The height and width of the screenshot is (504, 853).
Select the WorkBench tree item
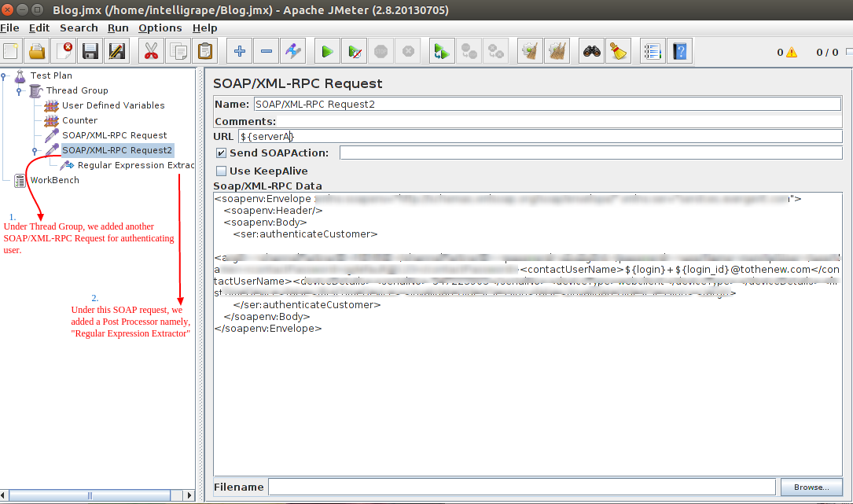pos(54,180)
